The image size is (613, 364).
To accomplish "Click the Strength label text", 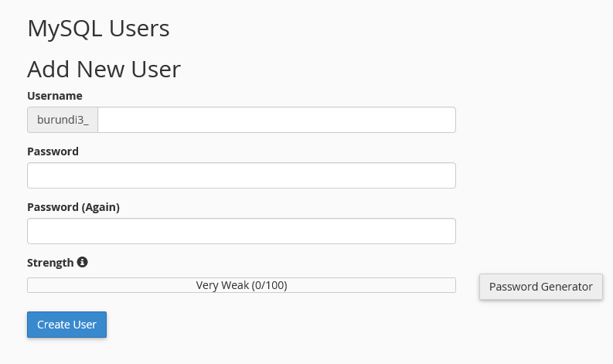I will [50, 263].
